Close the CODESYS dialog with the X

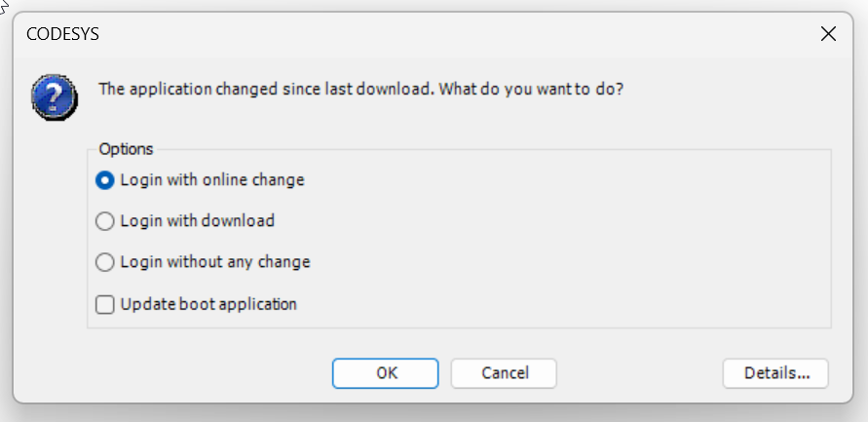tap(828, 34)
